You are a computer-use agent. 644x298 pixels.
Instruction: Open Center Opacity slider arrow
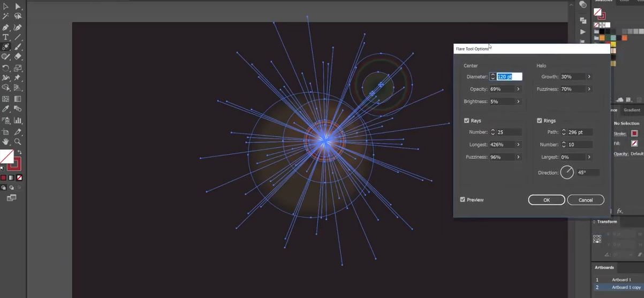click(518, 89)
